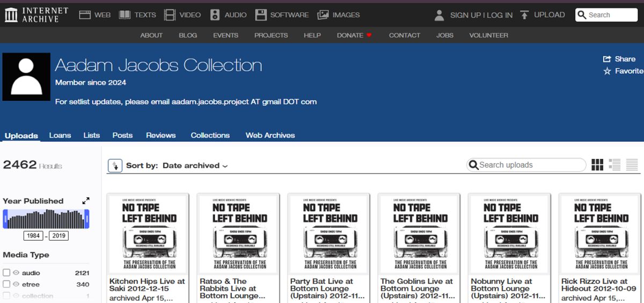This screenshot has width=644, height=303.
Task: Click the left year range slider handle
Action: [x=5, y=219]
